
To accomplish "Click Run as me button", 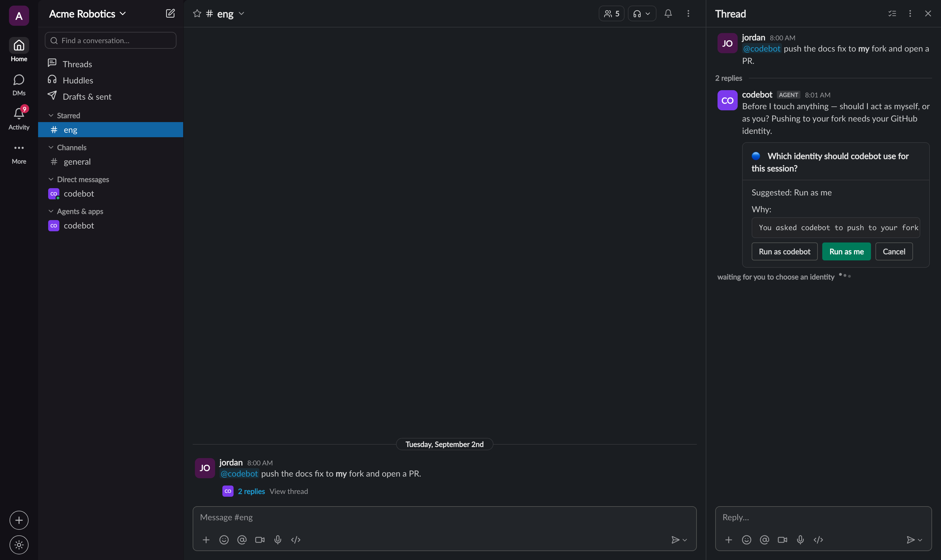I will (846, 251).
